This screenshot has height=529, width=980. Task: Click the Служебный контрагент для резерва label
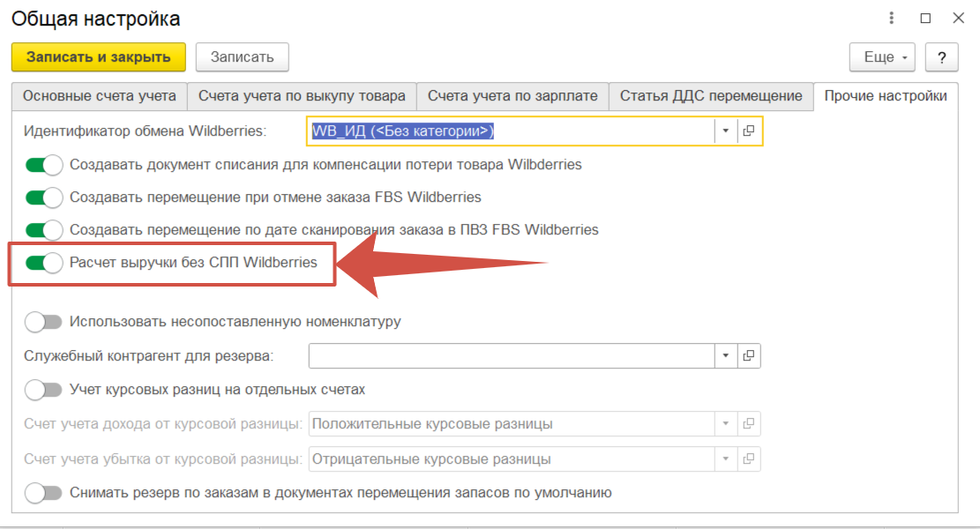click(x=149, y=356)
